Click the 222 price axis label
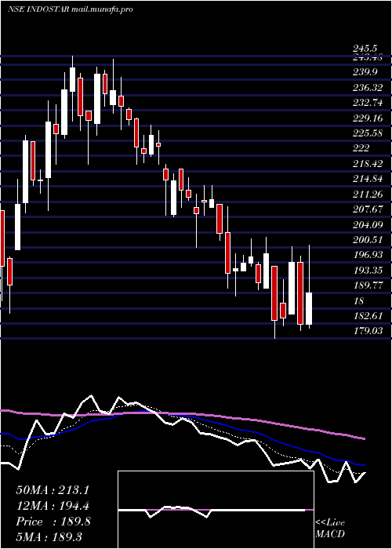Viewport: 392px width, 549px height. click(361, 148)
